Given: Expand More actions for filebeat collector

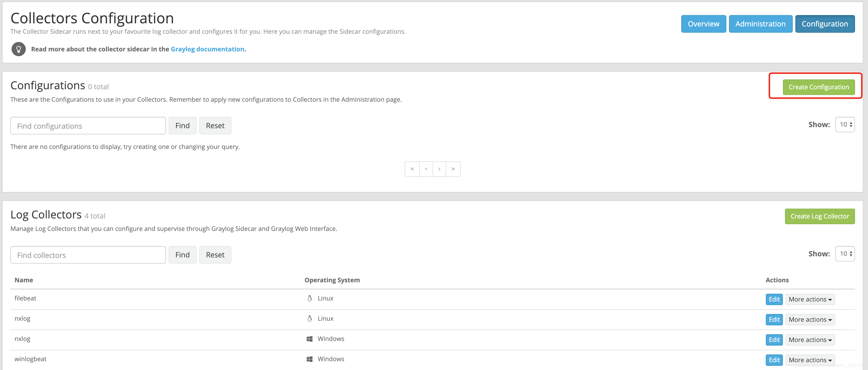Looking at the screenshot, I should point(810,299).
